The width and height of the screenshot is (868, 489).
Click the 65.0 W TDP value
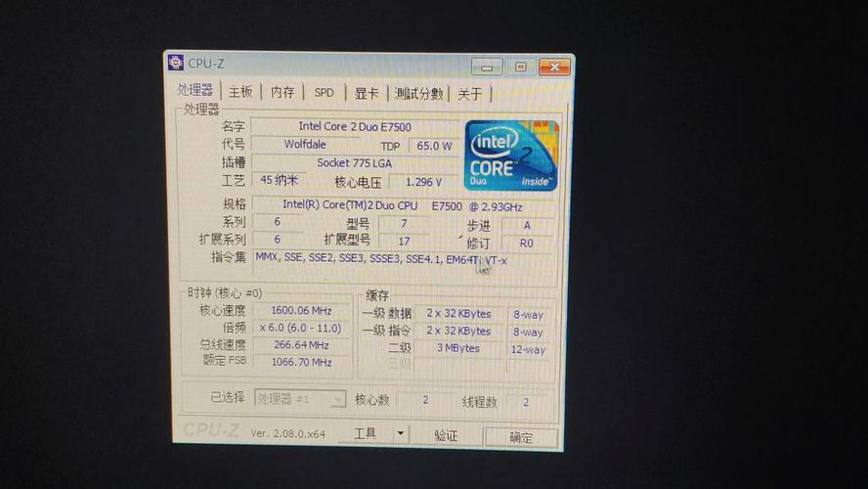tap(434, 146)
